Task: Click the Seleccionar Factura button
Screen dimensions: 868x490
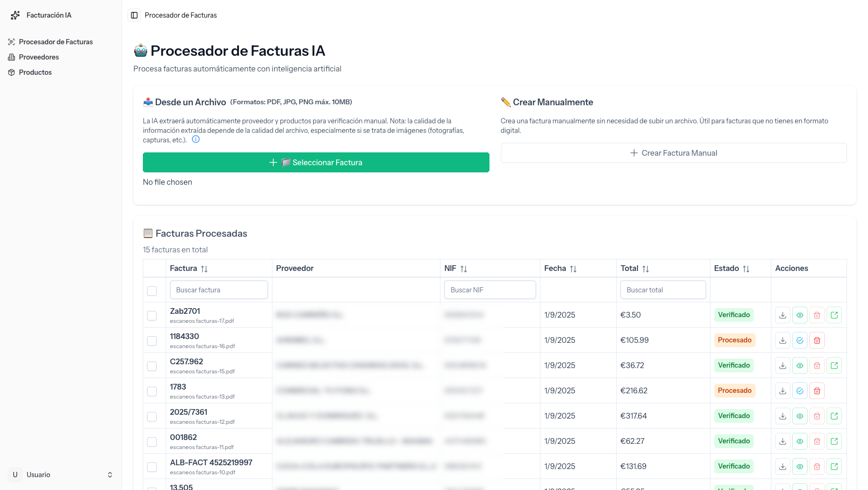Action: (x=316, y=162)
